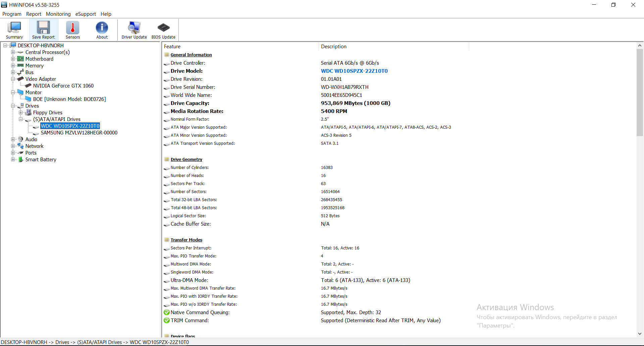Expand the Ports node
Screen dimensions: 644x346
(x=13, y=153)
